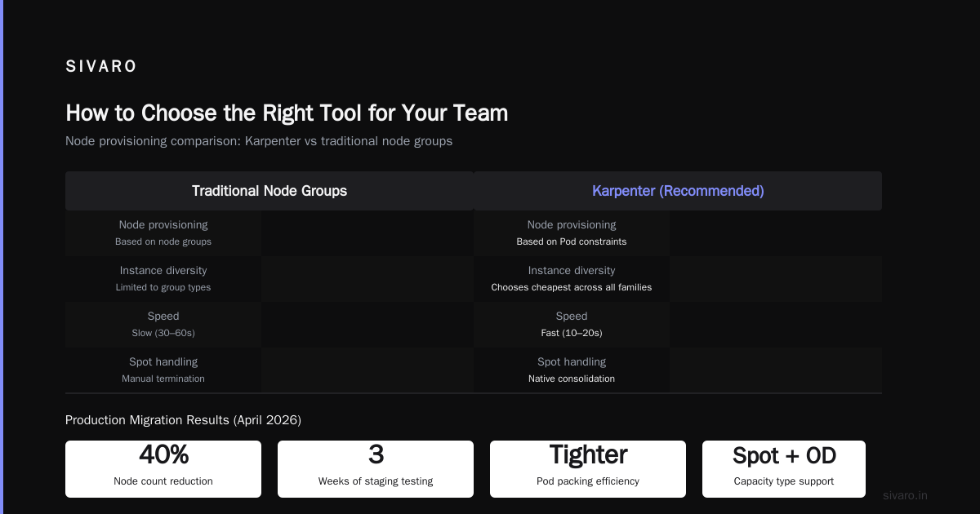Click 'Based on Pod constraints' text

click(572, 241)
